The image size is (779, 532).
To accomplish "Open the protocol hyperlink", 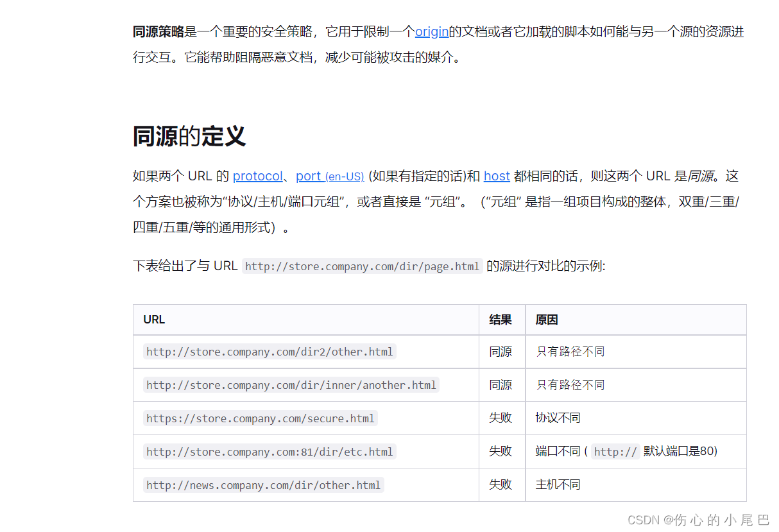I will (x=257, y=176).
